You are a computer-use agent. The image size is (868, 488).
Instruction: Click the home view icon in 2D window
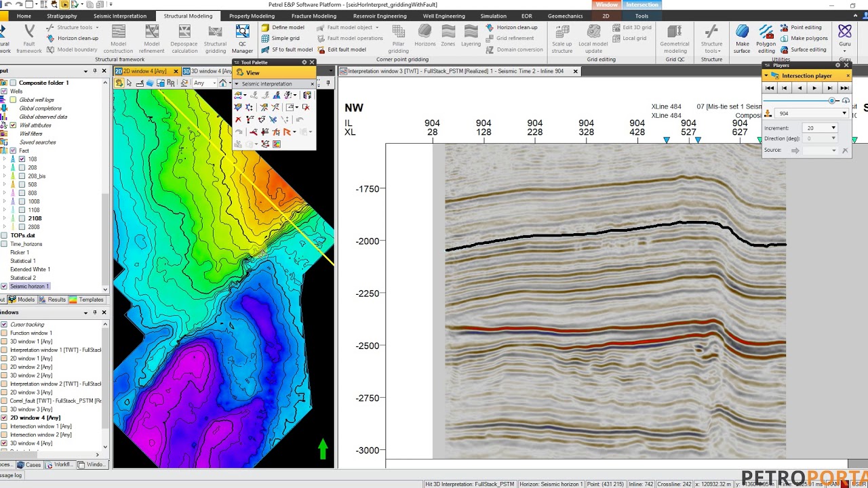pos(222,83)
